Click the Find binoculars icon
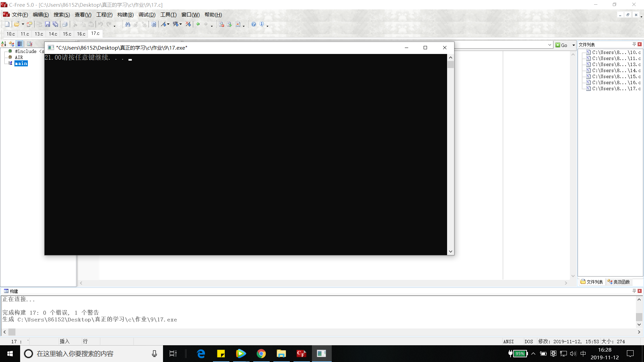644x362 pixels. point(127,24)
